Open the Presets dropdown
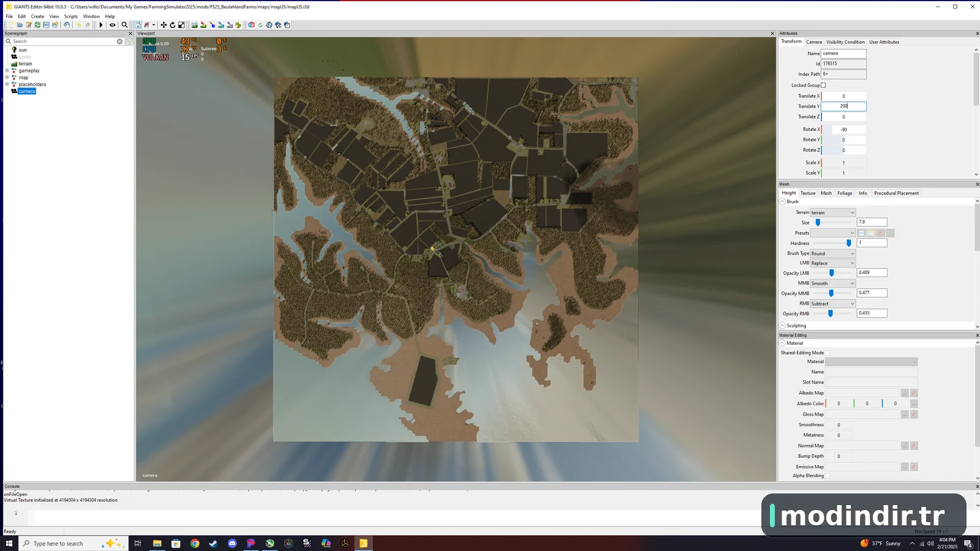This screenshot has height=551, width=980. [832, 233]
